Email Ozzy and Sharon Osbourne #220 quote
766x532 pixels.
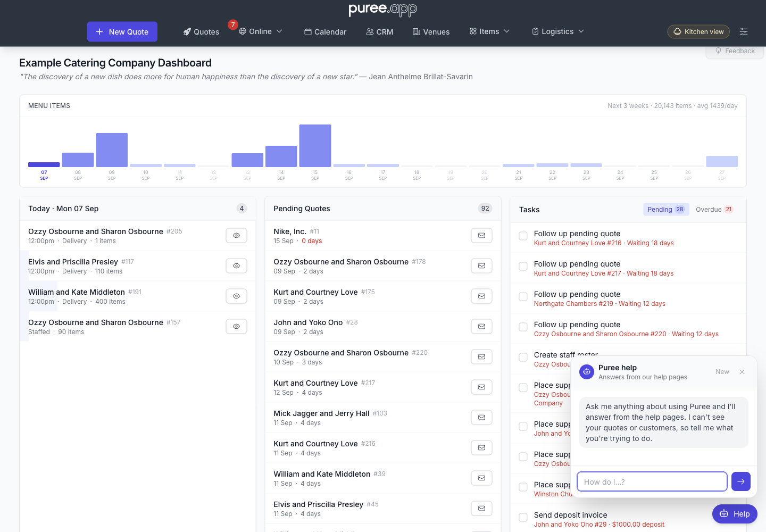481,356
